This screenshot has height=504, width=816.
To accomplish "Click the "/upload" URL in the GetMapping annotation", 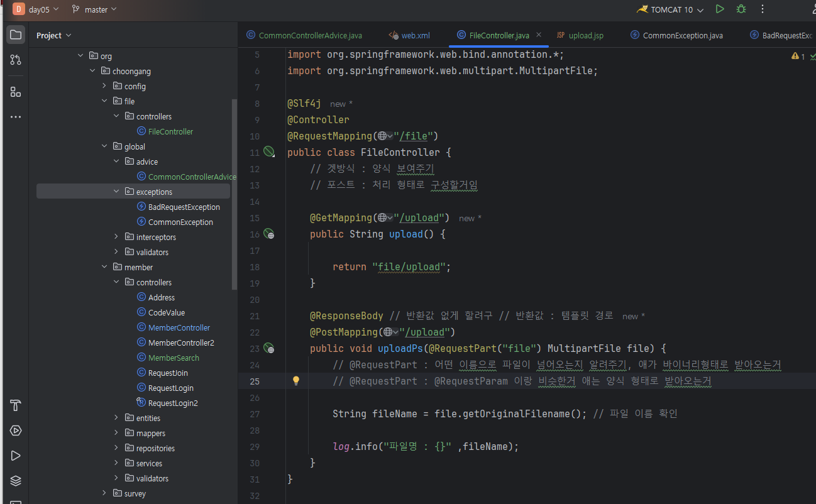I will coord(422,217).
